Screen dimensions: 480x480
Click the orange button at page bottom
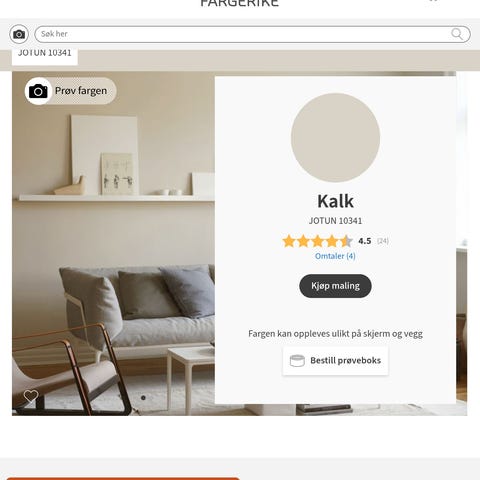(x=123, y=479)
